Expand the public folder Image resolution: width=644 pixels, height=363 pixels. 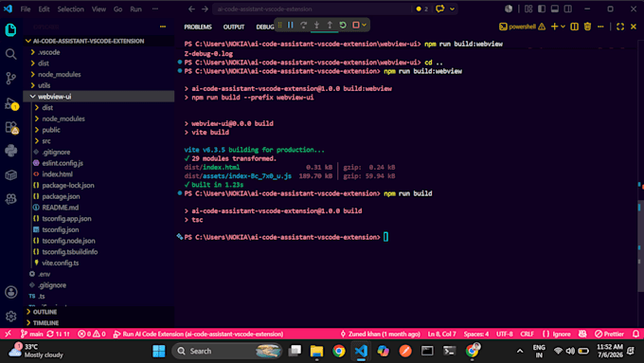(51, 130)
